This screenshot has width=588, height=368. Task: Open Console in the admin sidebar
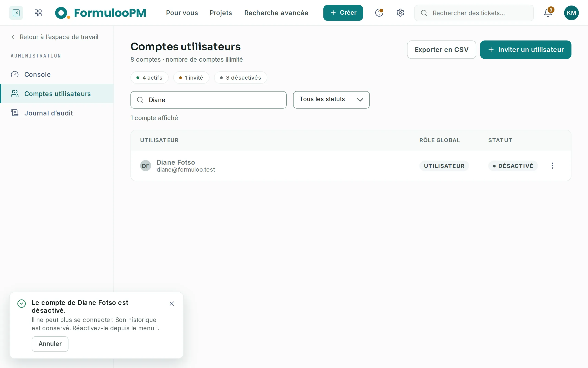coord(57,74)
